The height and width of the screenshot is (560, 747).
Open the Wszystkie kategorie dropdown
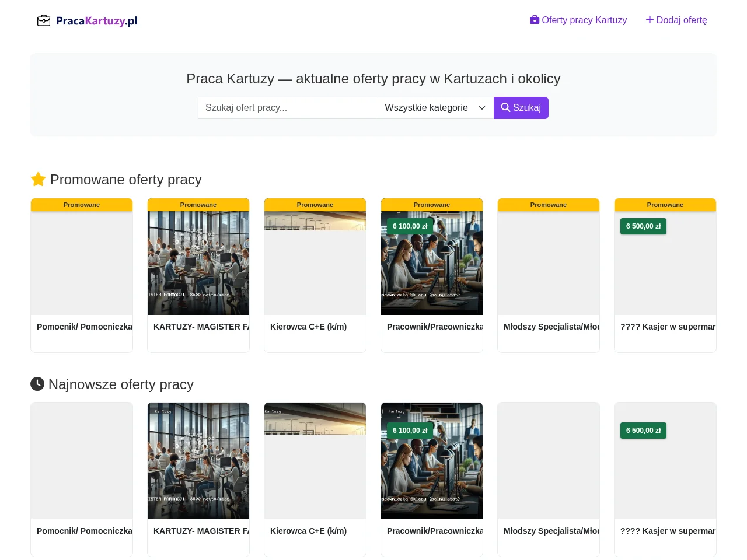[435, 108]
